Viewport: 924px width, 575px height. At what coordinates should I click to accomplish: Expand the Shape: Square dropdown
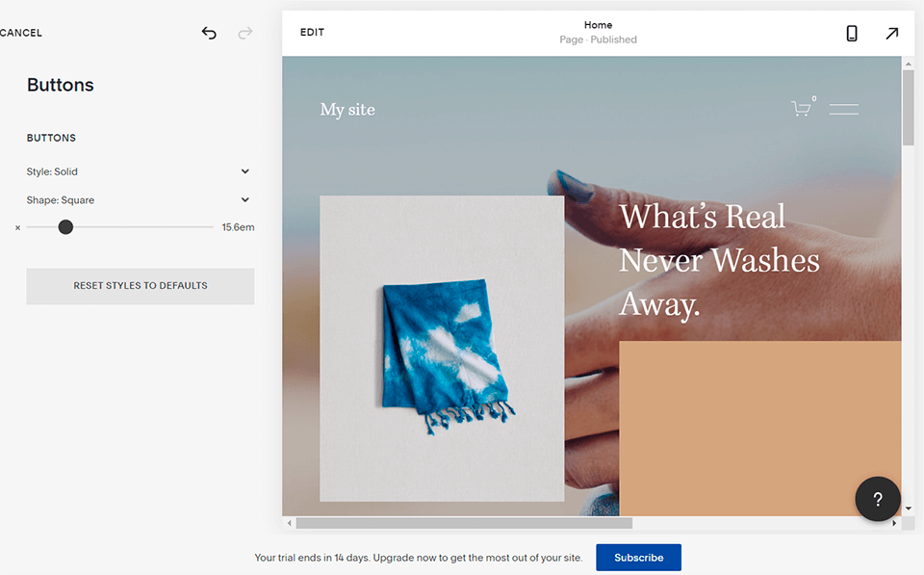click(x=140, y=199)
